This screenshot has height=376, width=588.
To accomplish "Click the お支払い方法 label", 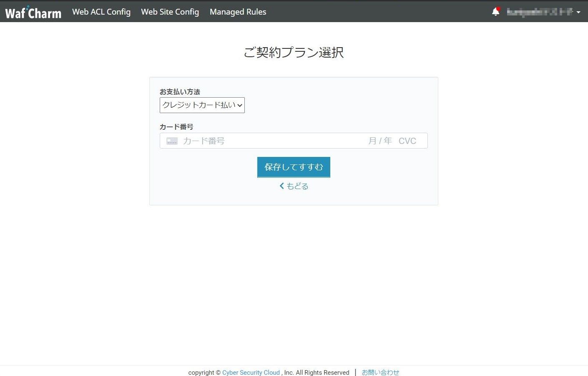I will [180, 92].
